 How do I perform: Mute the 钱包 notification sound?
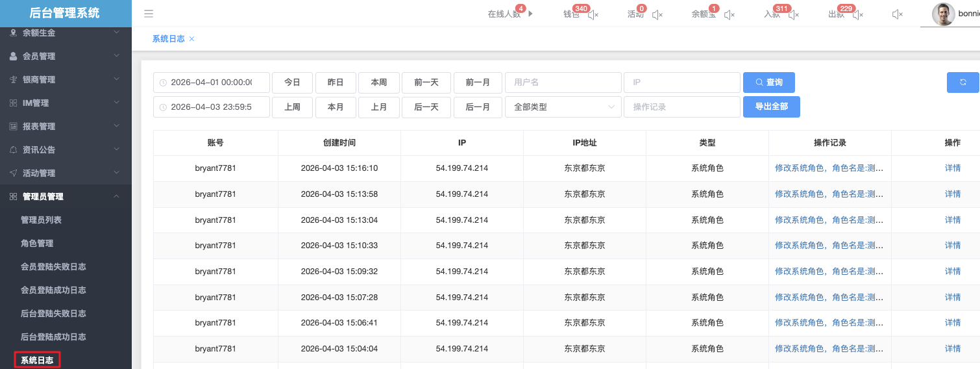pyautogui.click(x=593, y=14)
